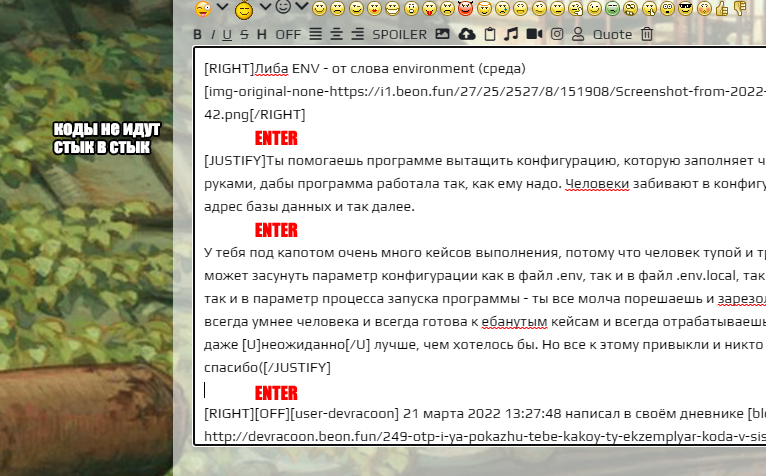Apply center text alignment
The width and height of the screenshot is (766, 476).
point(337,35)
